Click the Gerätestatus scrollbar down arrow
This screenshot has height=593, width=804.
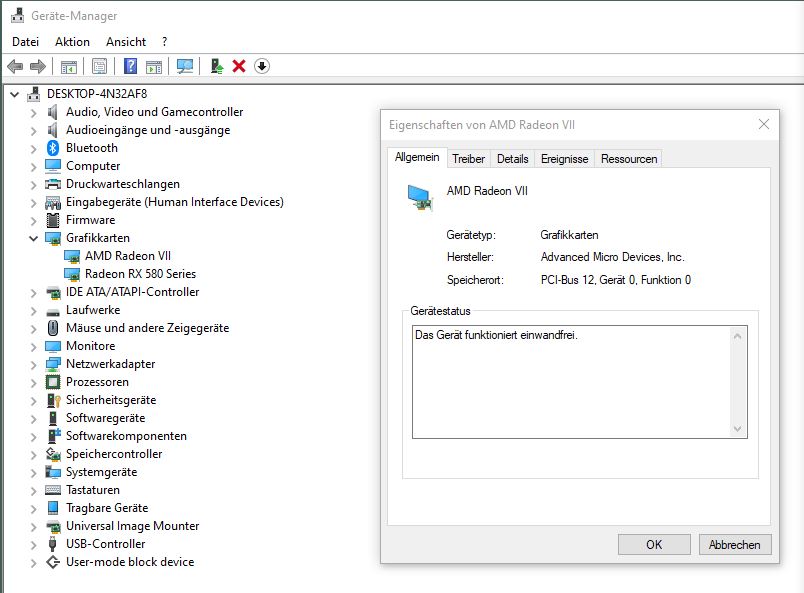(x=737, y=429)
